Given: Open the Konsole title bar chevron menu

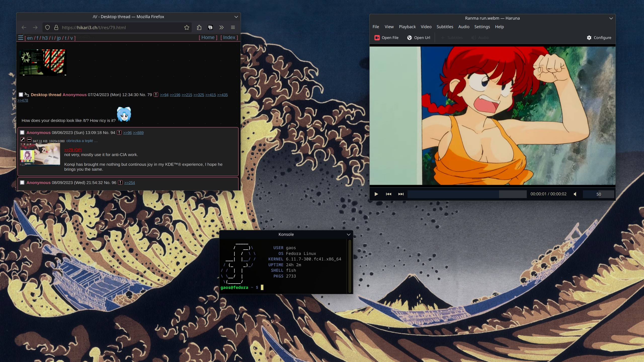Looking at the screenshot, I should [348, 234].
